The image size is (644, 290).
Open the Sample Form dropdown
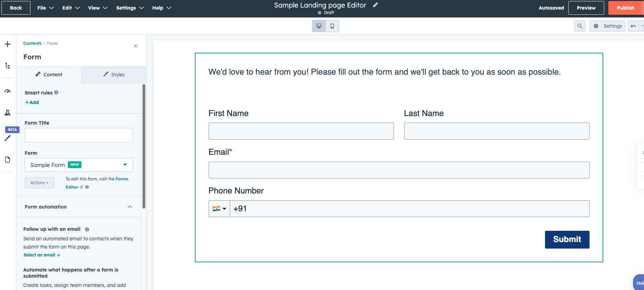coord(79,165)
